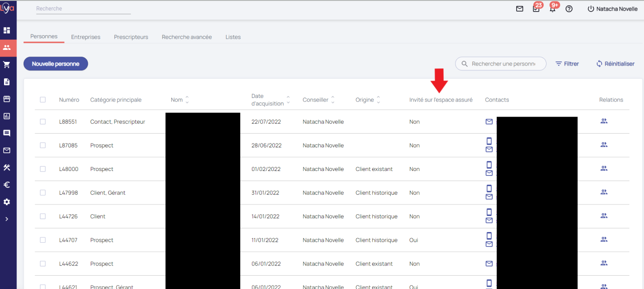Viewport: 644px width, 289px height.
Task: Sort table by Nom column arrows
Action: (187, 100)
